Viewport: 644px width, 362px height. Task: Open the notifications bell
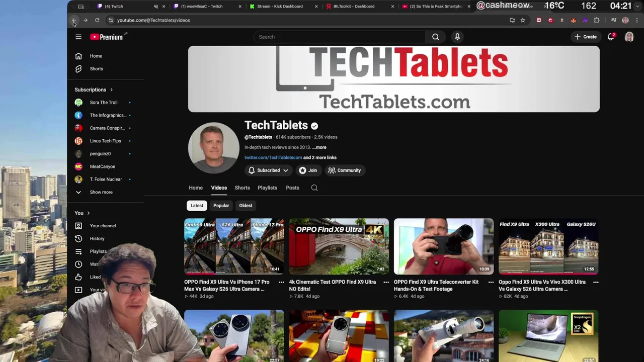611,37
